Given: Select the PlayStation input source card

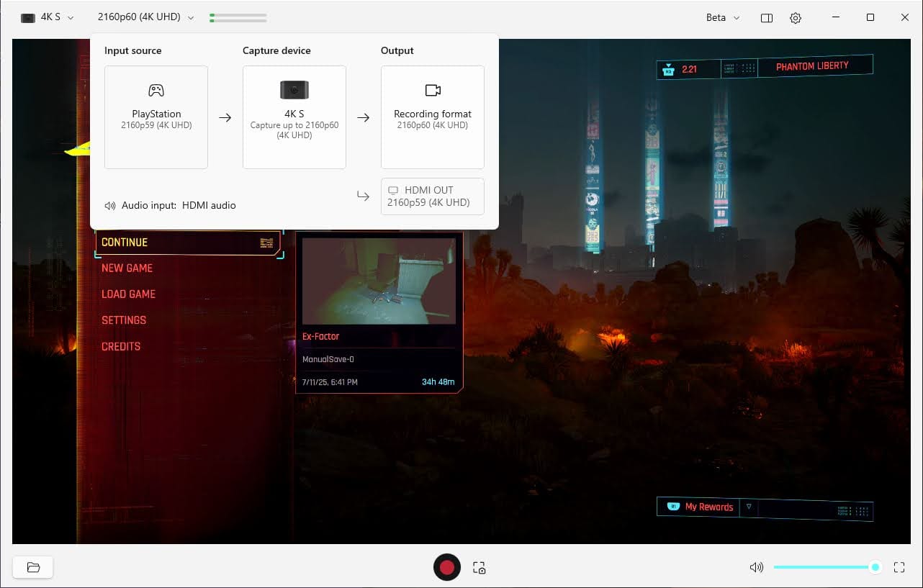Looking at the screenshot, I should [x=156, y=117].
